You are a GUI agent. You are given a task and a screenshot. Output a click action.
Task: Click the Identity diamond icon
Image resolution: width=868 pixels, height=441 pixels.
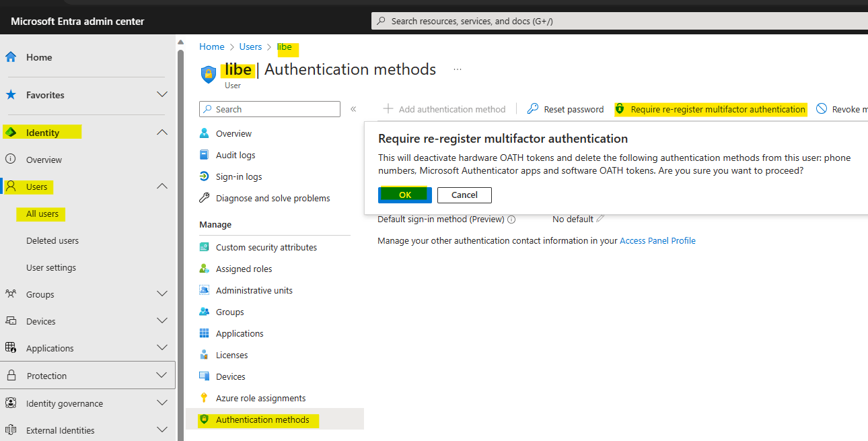[x=11, y=133]
